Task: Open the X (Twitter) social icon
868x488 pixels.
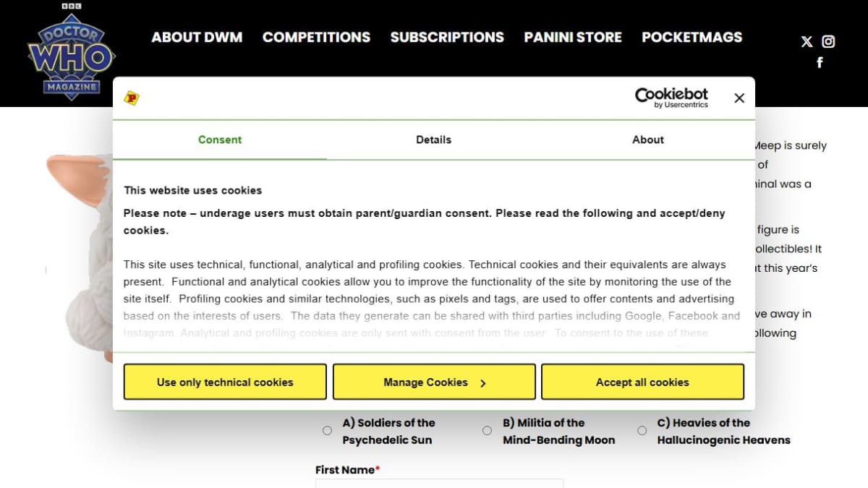Action: coord(807,42)
